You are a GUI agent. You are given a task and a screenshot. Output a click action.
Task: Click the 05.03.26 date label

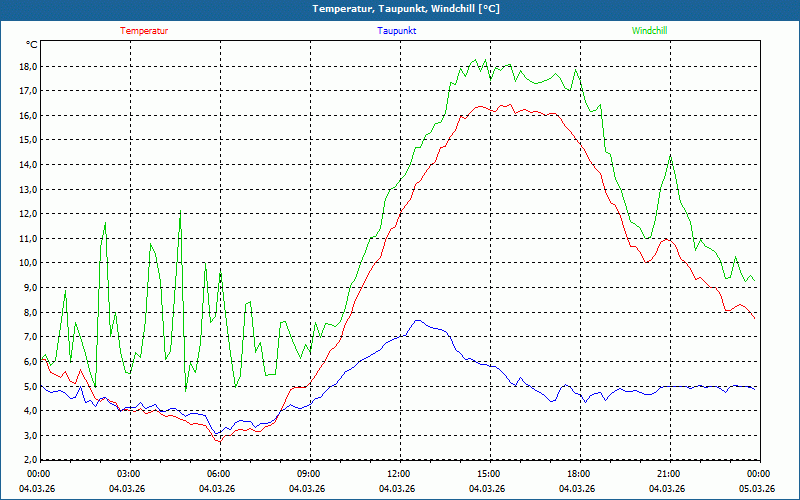[757, 489]
